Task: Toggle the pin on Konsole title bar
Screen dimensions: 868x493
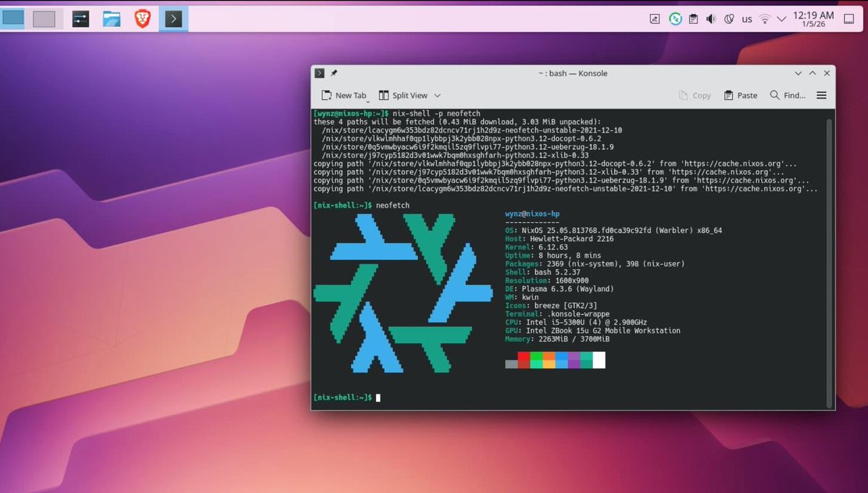Action: tap(333, 73)
